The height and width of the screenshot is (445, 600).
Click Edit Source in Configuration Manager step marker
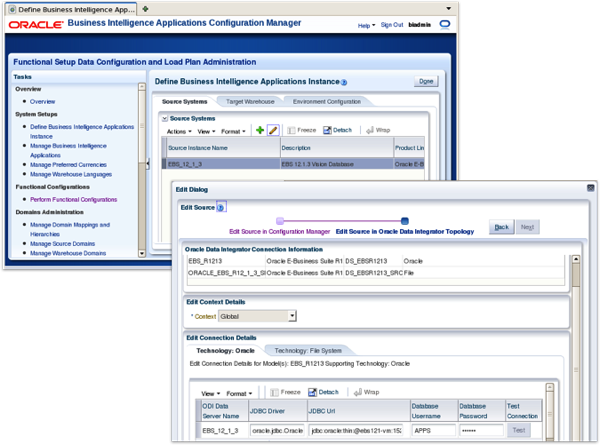[280, 221]
